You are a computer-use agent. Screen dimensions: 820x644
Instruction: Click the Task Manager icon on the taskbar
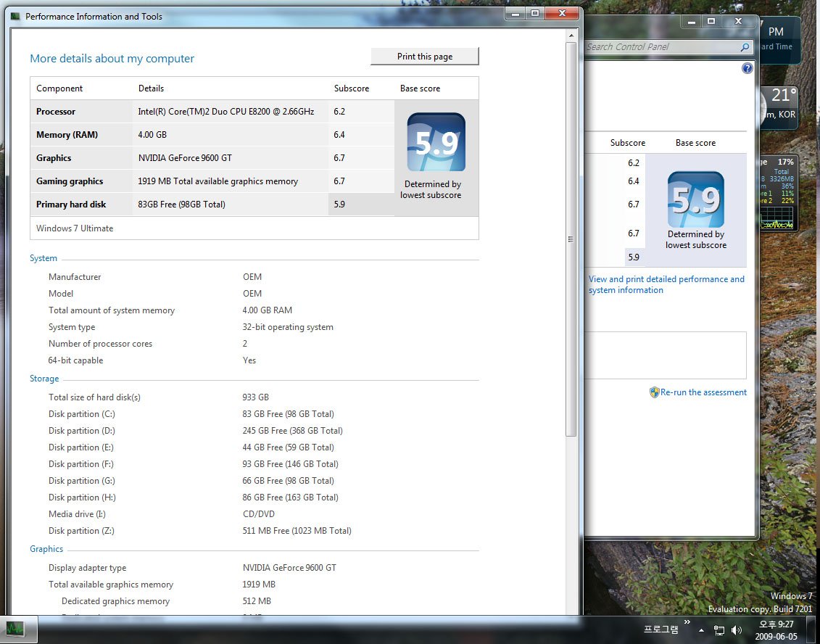15,629
